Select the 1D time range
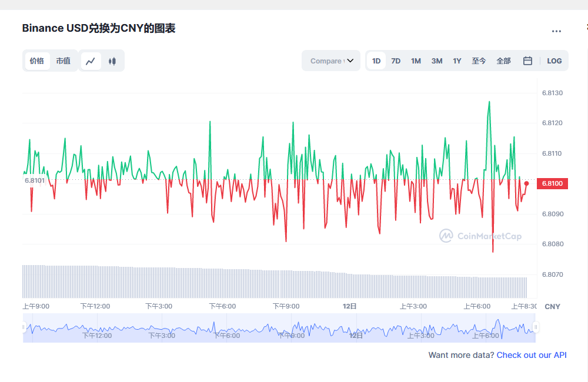 (x=376, y=61)
